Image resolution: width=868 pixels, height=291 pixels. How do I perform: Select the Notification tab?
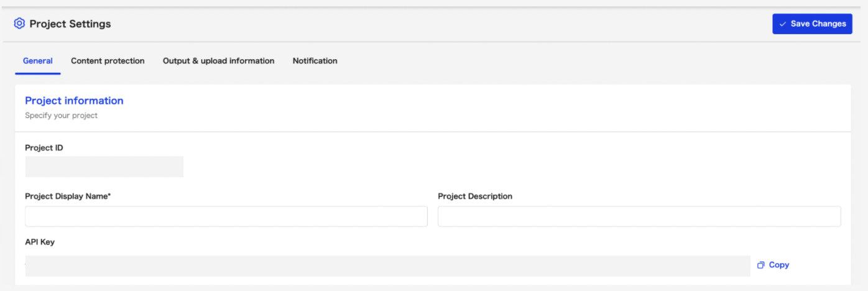pos(315,61)
